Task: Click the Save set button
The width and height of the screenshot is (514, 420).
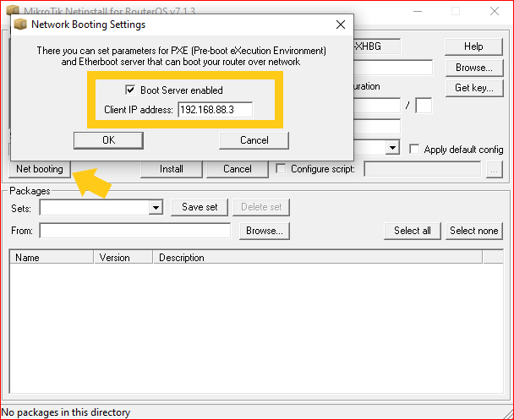Action: (200, 207)
